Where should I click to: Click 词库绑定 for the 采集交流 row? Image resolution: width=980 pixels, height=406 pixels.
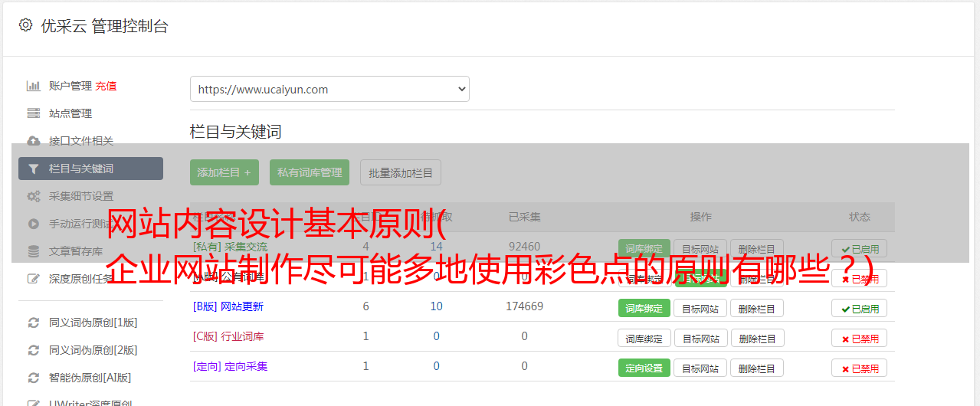tap(644, 248)
